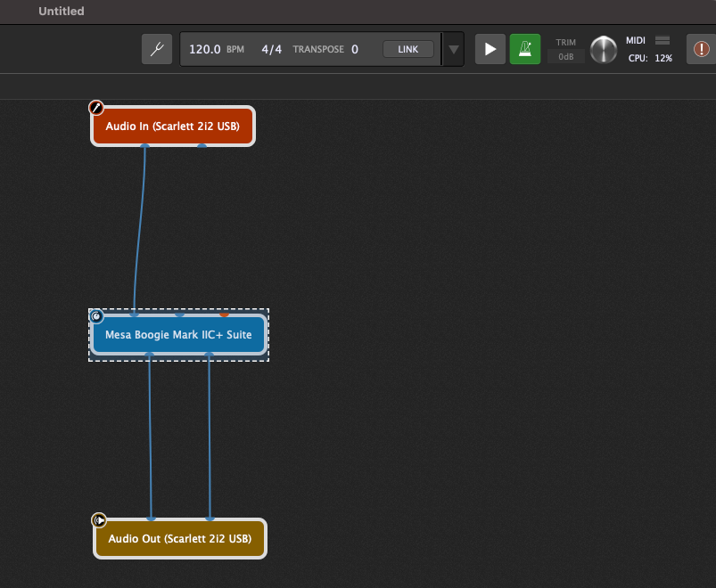Select the wire from Audio In to Mesa Boogie
Viewport: 716px width, 588px height.
pyautogui.click(x=139, y=231)
